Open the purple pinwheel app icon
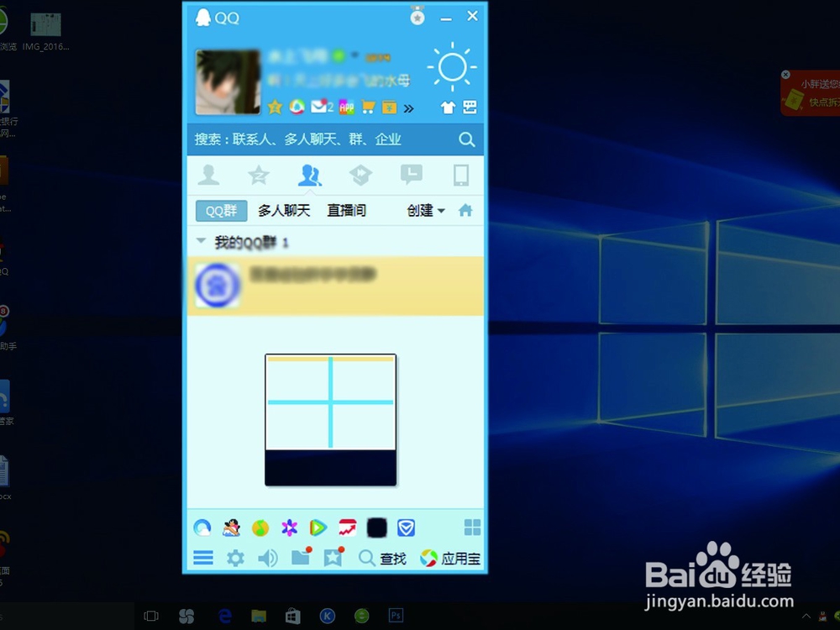Screen dimensions: 840x630 [x=289, y=528]
